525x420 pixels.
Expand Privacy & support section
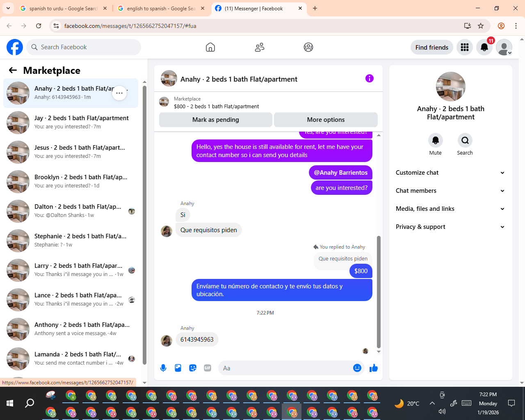tap(450, 227)
